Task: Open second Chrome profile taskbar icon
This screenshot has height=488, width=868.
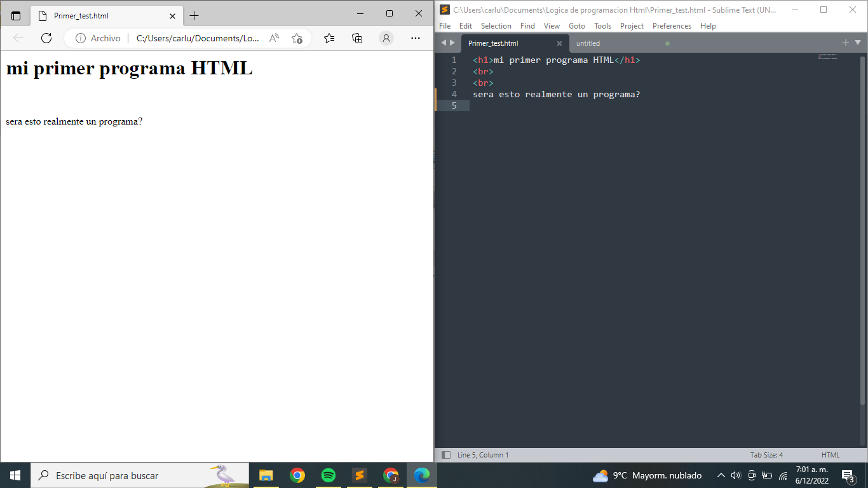Action: tap(391, 475)
